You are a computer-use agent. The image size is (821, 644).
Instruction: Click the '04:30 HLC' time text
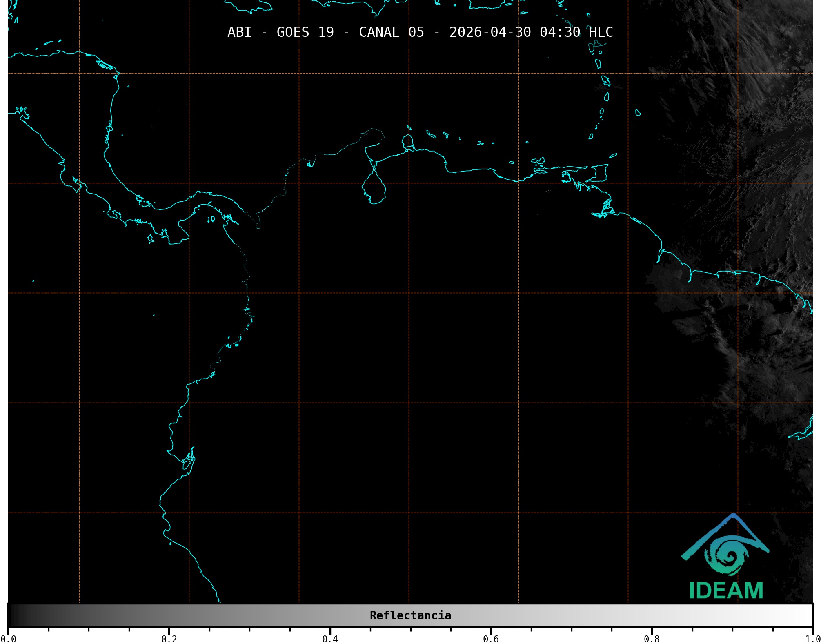point(576,32)
